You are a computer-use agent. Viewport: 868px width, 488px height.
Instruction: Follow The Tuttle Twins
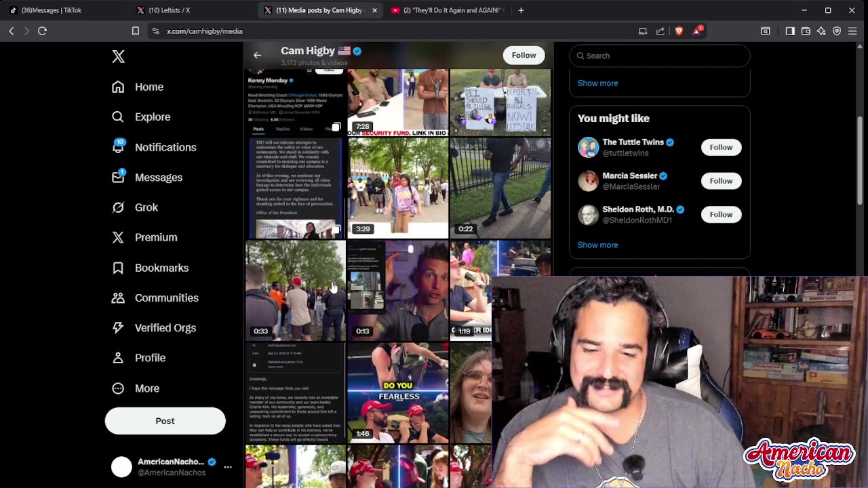tap(721, 147)
